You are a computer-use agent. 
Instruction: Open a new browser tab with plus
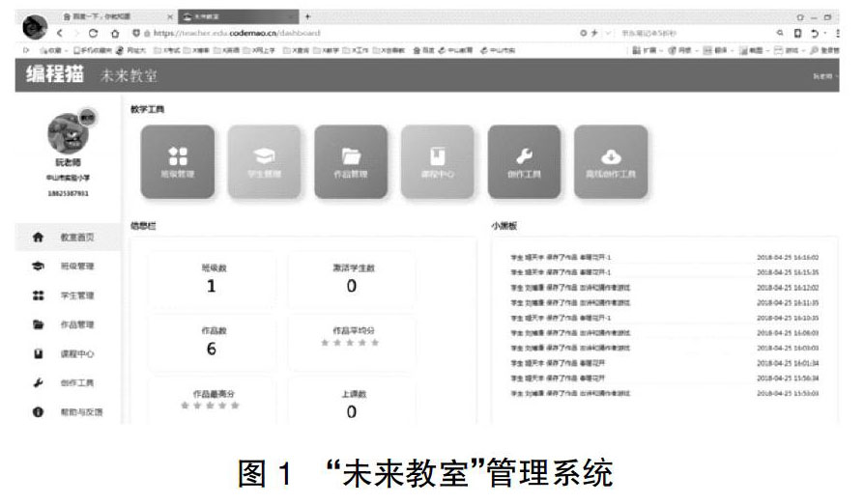pos(308,16)
